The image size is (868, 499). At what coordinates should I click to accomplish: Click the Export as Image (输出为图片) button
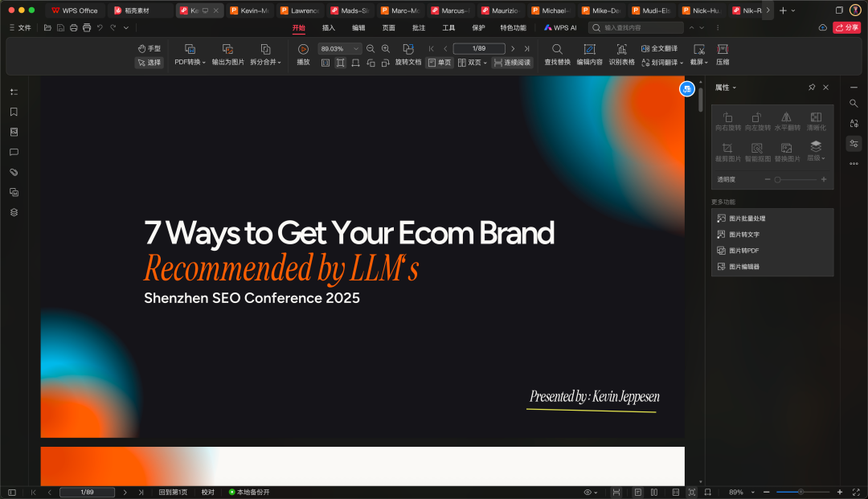[x=227, y=55]
